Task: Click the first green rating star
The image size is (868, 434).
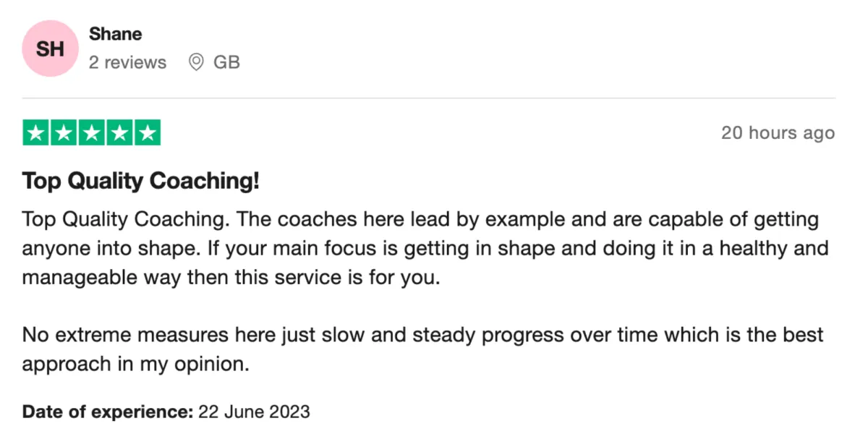Action: tap(36, 133)
